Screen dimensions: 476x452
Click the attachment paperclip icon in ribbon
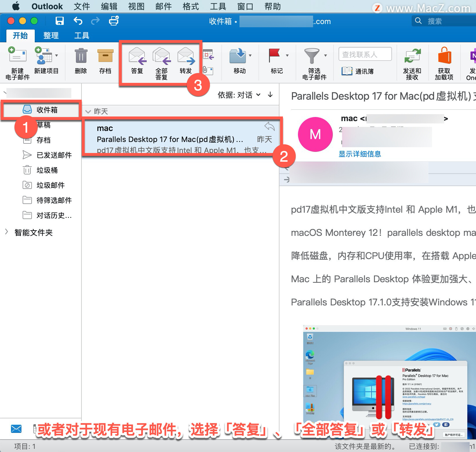click(x=208, y=70)
